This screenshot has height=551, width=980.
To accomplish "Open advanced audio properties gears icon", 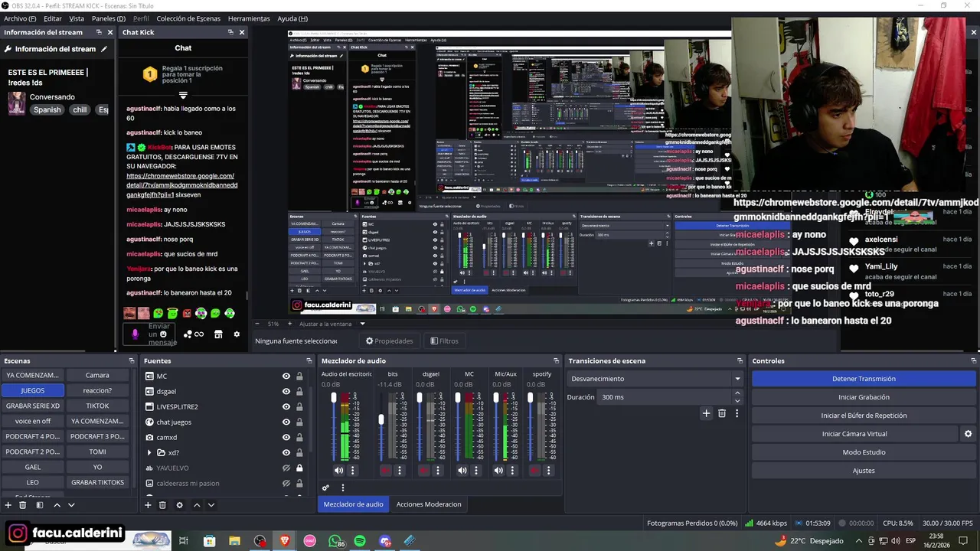I will tap(326, 487).
